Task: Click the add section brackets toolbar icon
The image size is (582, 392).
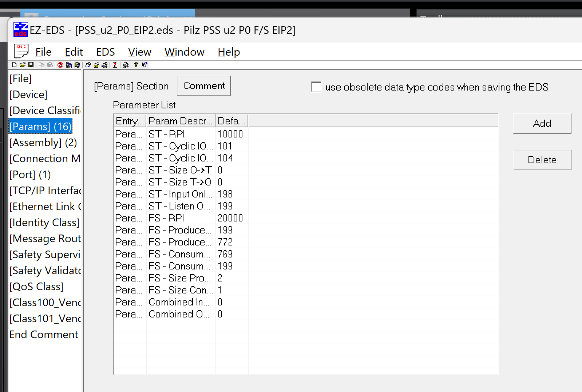Action: 88,65
